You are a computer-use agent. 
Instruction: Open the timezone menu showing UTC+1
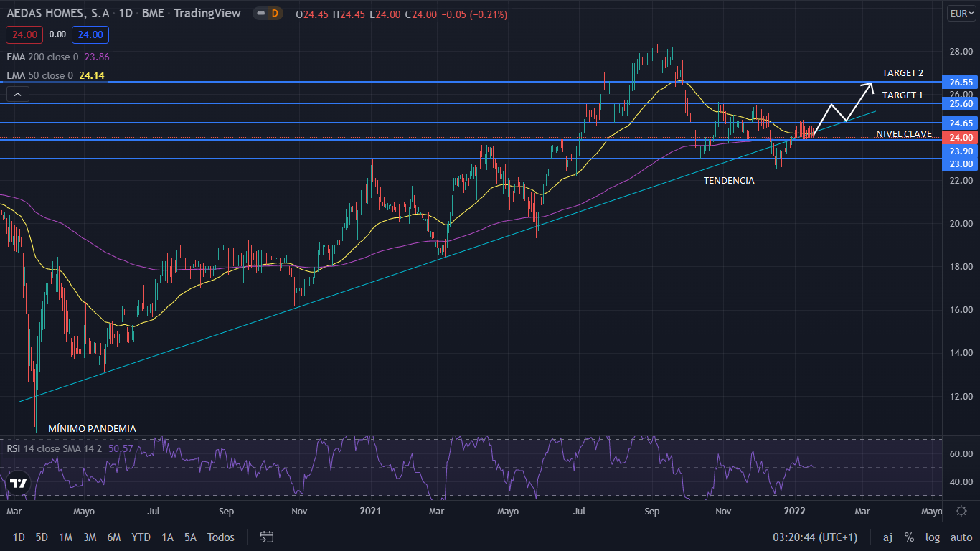pyautogui.click(x=814, y=537)
